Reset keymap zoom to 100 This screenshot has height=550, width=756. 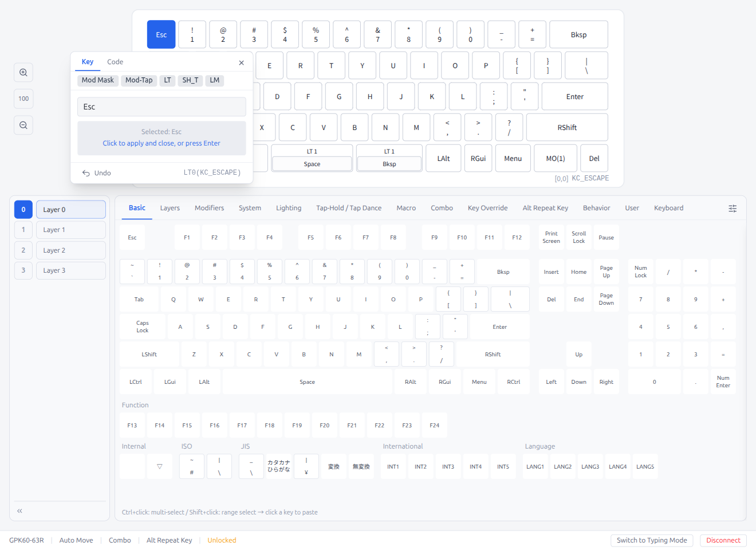(23, 99)
